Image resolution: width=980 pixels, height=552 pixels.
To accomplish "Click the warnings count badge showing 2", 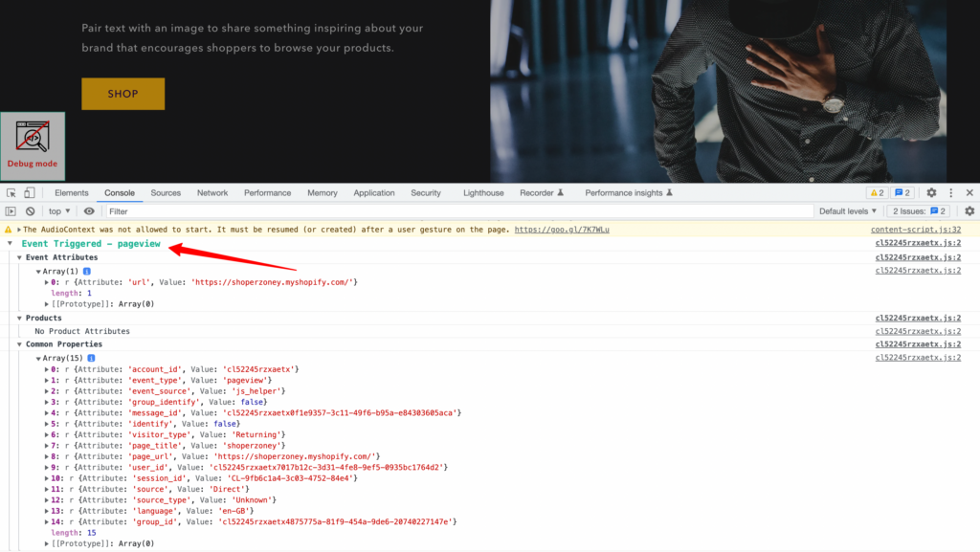I will pyautogui.click(x=878, y=193).
